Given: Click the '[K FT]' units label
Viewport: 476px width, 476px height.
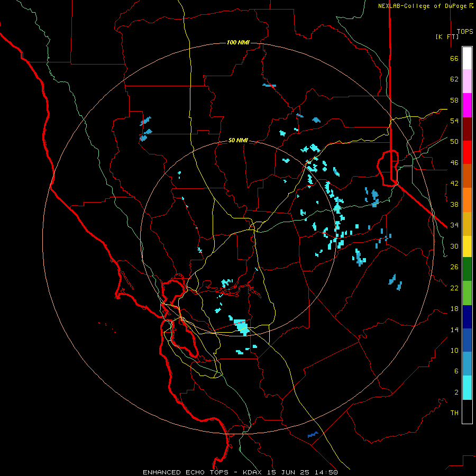Looking at the screenshot, I should [447, 36].
